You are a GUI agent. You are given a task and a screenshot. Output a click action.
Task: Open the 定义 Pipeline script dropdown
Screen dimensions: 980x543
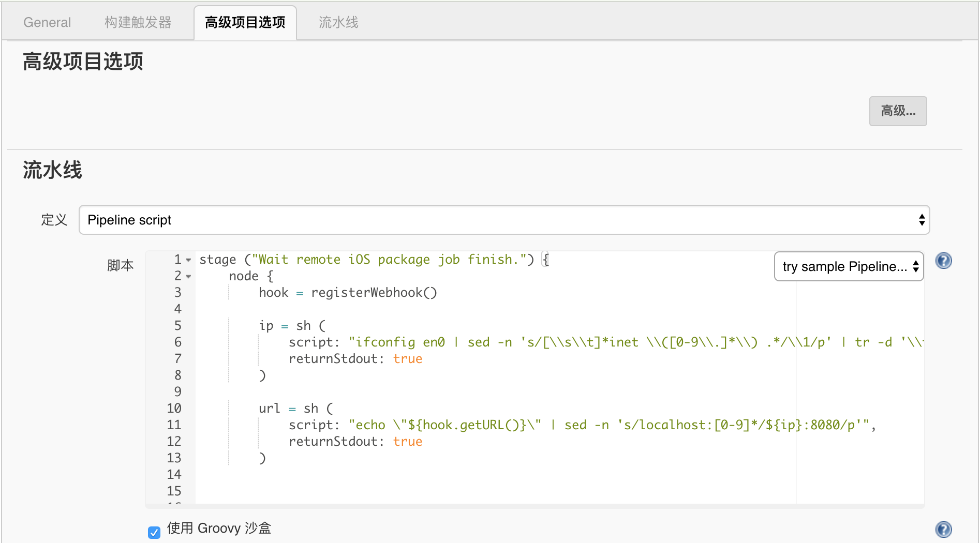[x=504, y=220]
